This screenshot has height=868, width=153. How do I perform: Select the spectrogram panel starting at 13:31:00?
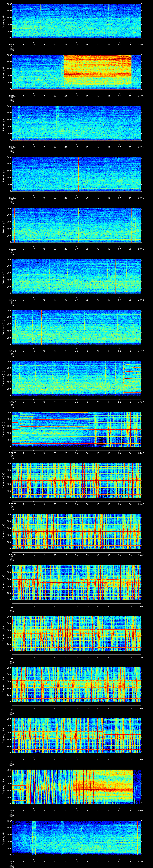point(77,378)
